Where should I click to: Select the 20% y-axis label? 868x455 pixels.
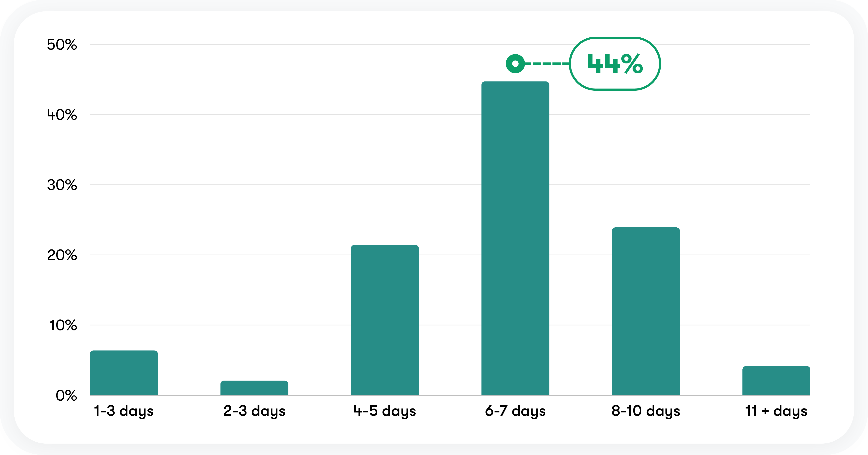pos(62,255)
